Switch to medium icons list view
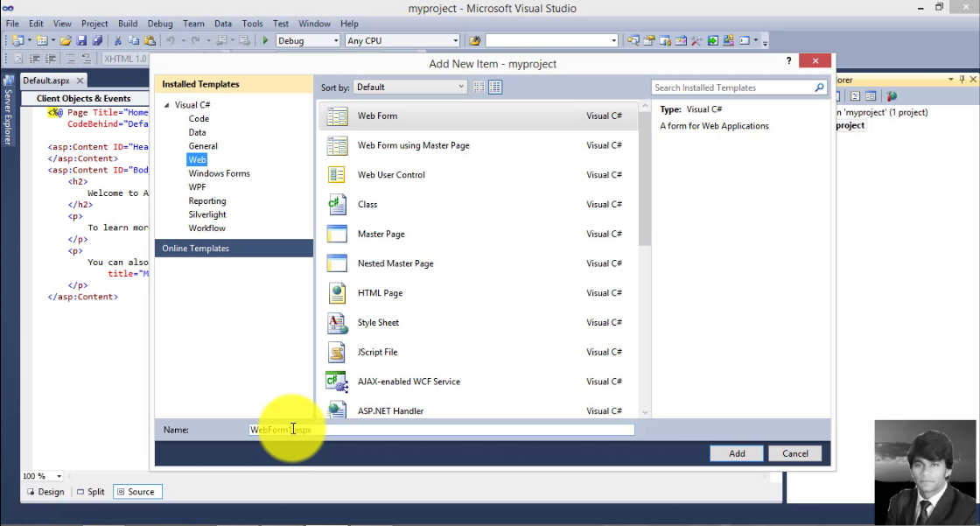This screenshot has width=980, height=526. (495, 88)
